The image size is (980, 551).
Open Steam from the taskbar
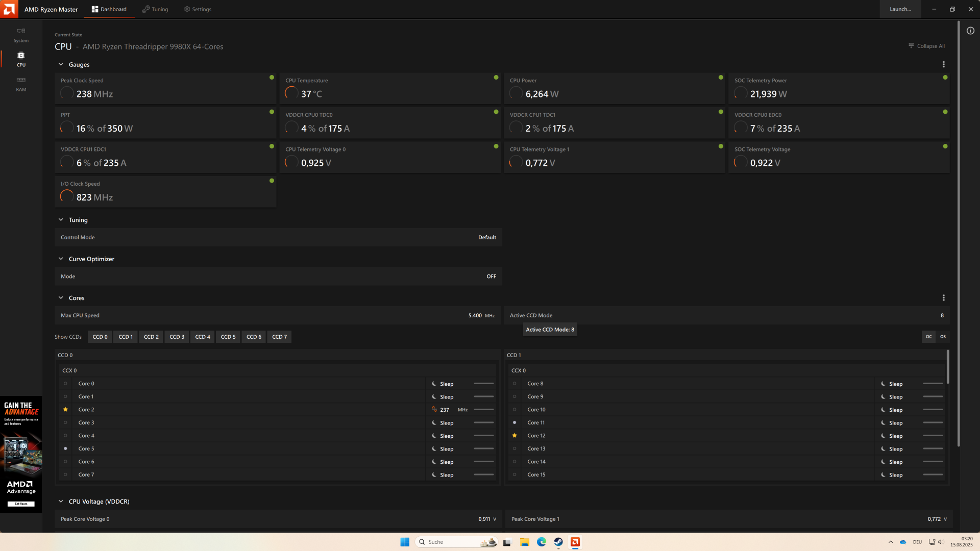tap(558, 542)
